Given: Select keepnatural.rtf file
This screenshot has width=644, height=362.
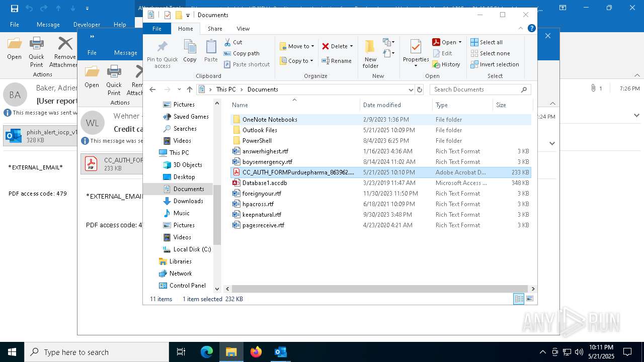Looking at the screenshot, I should (x=380, y=215).
